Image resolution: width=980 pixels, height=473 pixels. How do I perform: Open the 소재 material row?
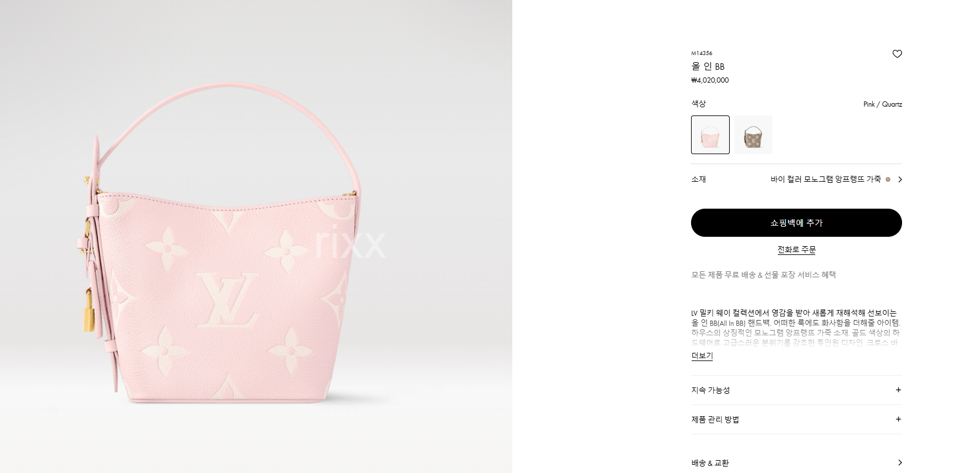pos(796,179)
